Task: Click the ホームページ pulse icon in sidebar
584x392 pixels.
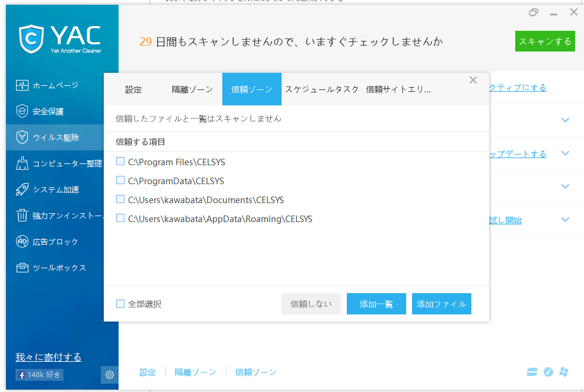Action: coord(22,85)
